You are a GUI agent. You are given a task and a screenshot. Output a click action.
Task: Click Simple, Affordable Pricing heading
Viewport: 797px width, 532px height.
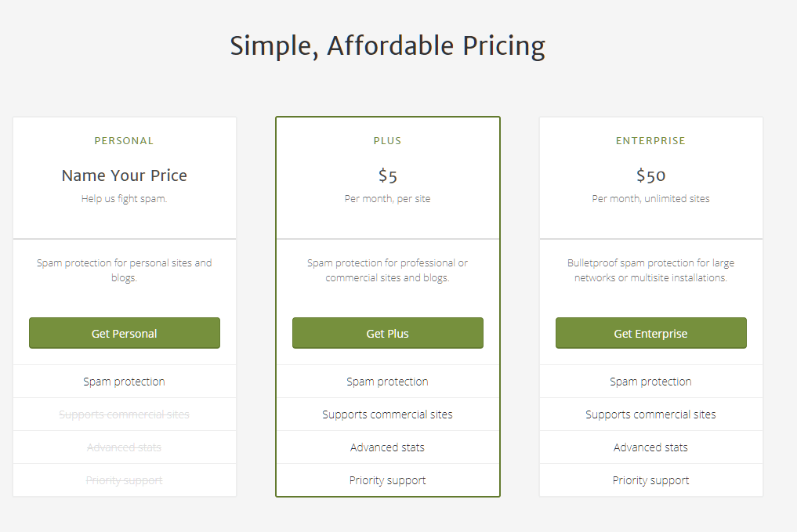pos(387,46)
